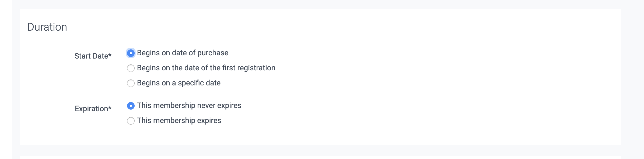This screenshot has height=159, width=644.
Task: Select "Begins on date of purchase" radio button
Action: 131,53
